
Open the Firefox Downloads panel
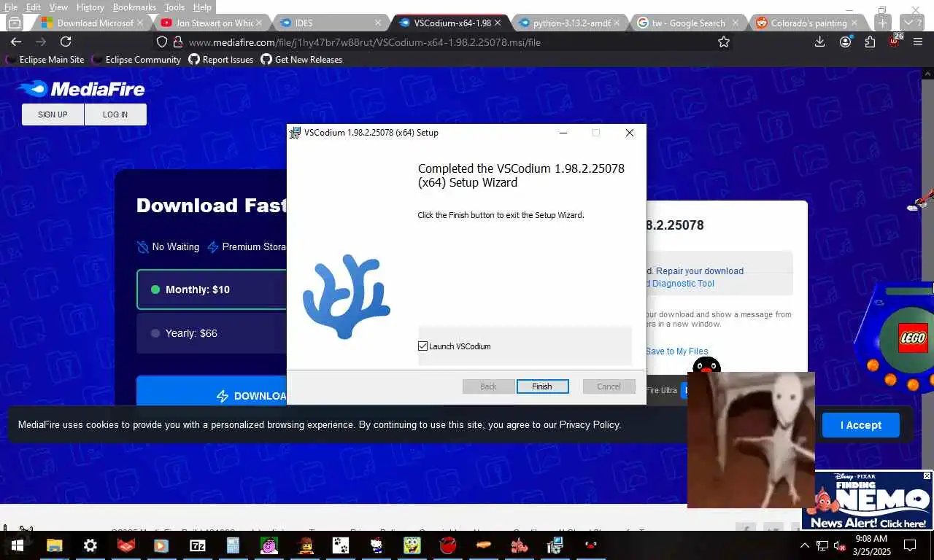820,42
